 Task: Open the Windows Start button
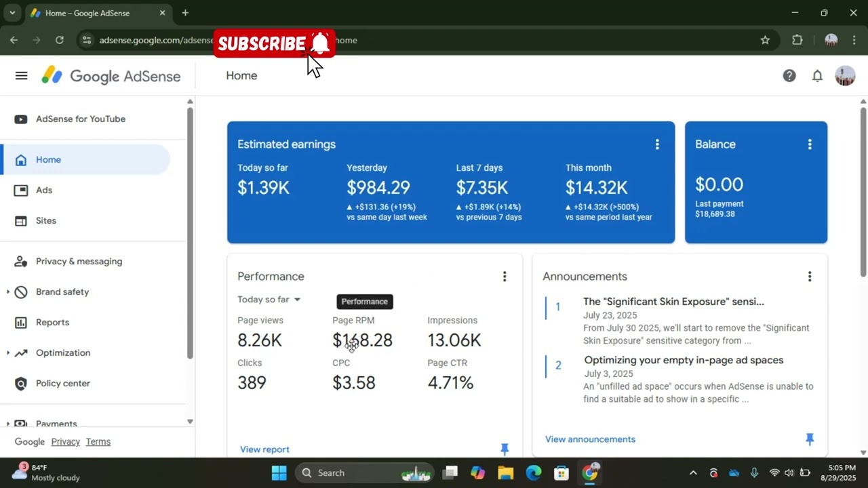pyautogui.click(x=279, y=473)
